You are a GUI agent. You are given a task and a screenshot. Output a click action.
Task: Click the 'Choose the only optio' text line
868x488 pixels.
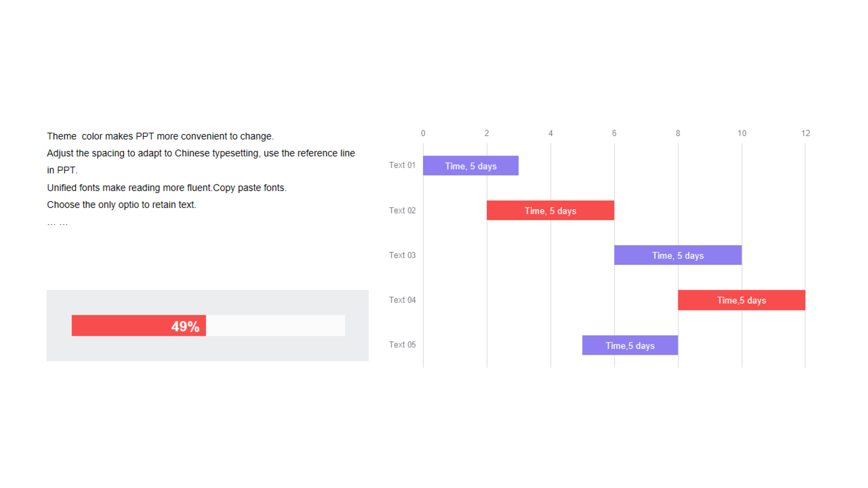click(121, 205)
